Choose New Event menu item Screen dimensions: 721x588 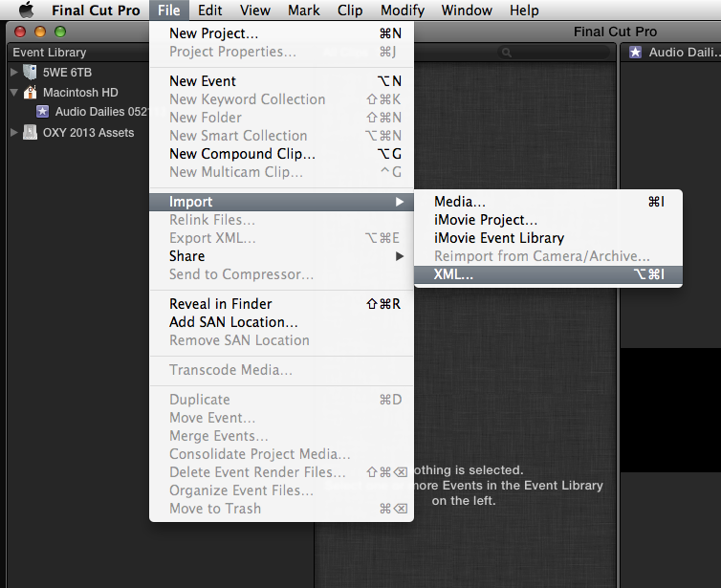pyautogui.click(x=281, y=81)
